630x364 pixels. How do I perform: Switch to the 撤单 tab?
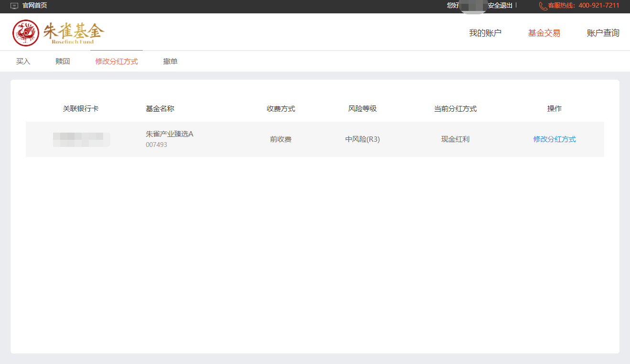170,62
